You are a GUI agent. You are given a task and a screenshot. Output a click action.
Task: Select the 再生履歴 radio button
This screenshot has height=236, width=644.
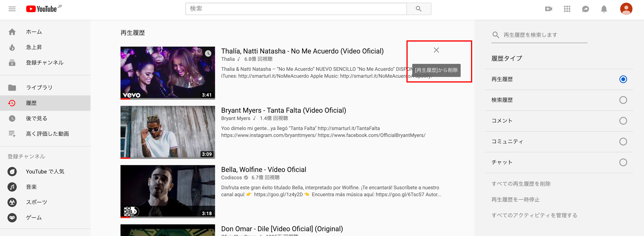[x=623, y=79]
